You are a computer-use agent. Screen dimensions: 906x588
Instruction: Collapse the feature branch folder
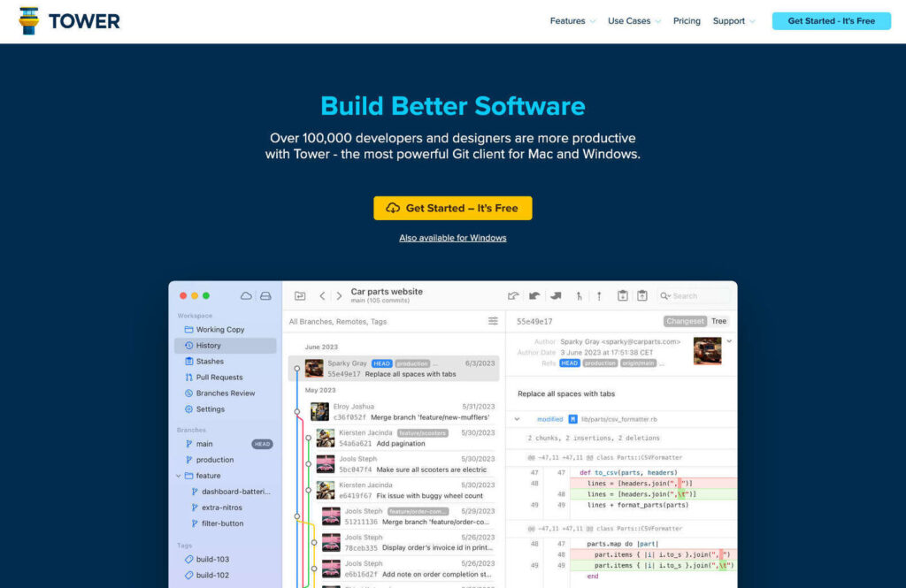click(179, 476)
